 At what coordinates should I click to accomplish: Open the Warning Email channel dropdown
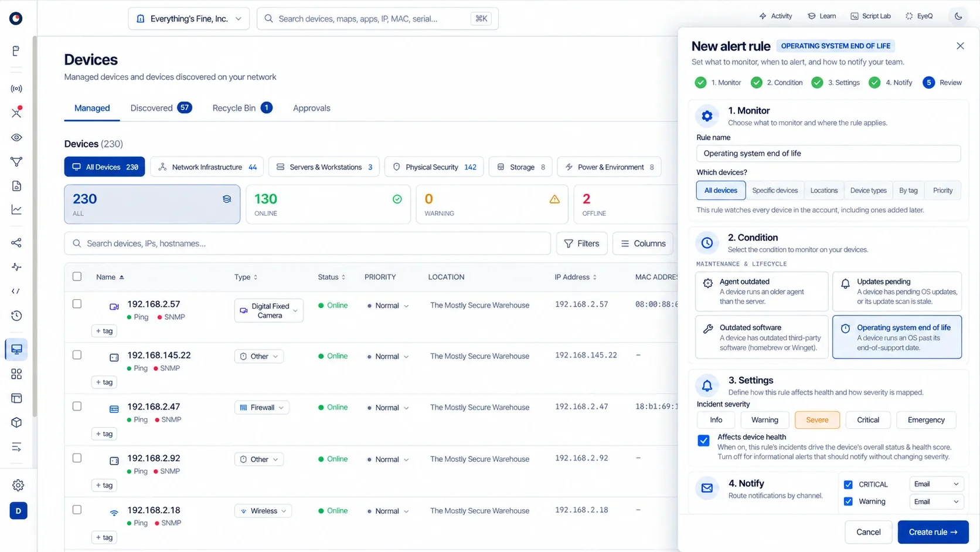coord(936,502)
